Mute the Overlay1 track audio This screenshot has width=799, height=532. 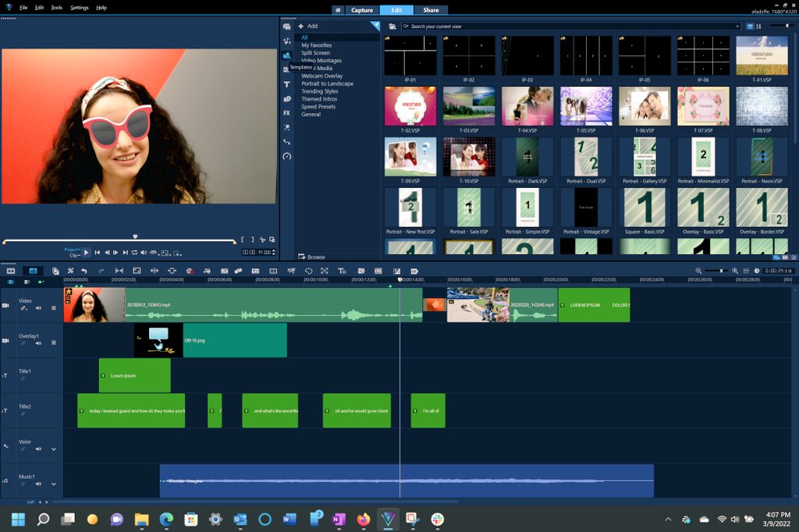coord(38,343)
